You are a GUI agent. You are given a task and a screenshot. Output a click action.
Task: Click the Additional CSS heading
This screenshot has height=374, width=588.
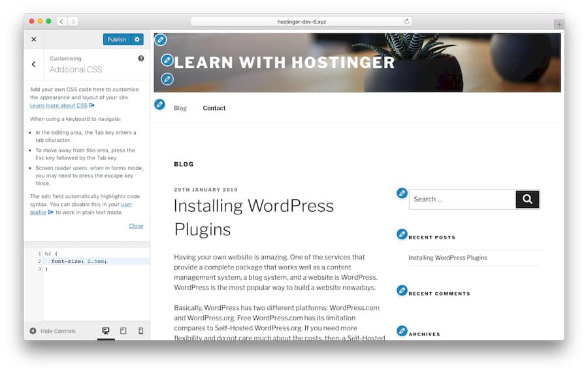pyautogui.click(x=76, y=69)
